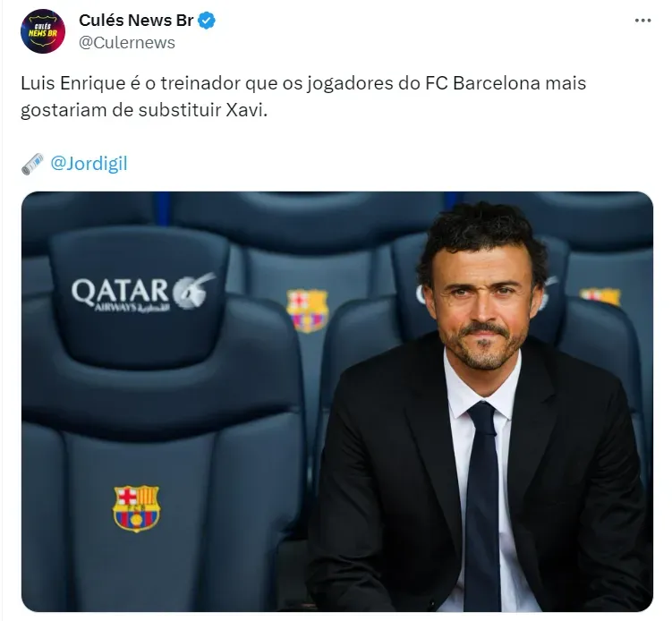Image resolution: width=672 pixels, height=621 pixels.
Task: Open the Culés News Br profile avatar
Action: 42,31
